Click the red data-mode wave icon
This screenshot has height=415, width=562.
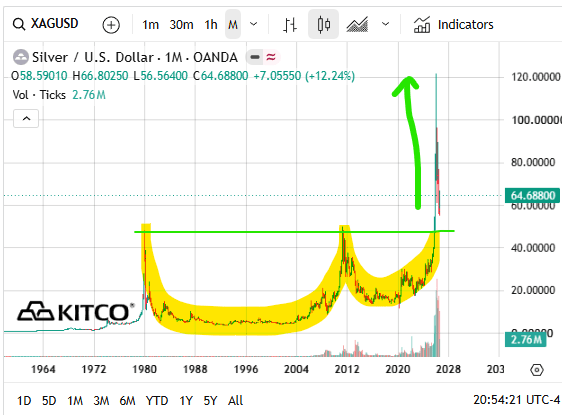click(x=271, y=57)
